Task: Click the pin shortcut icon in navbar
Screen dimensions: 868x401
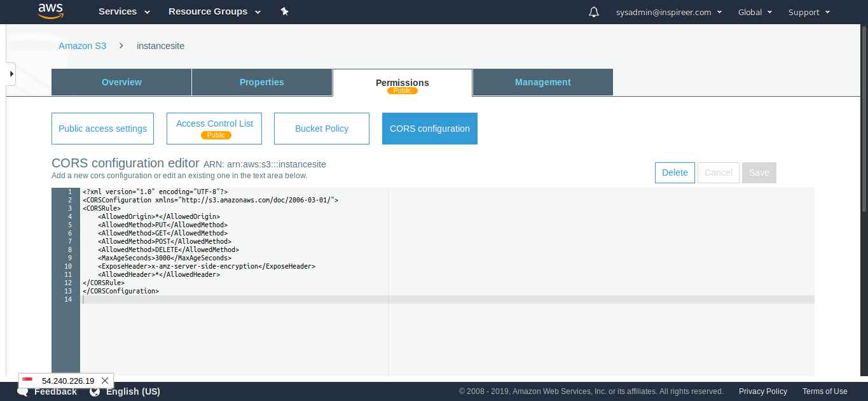Action: pyautogui.click(x=284, y=11)
